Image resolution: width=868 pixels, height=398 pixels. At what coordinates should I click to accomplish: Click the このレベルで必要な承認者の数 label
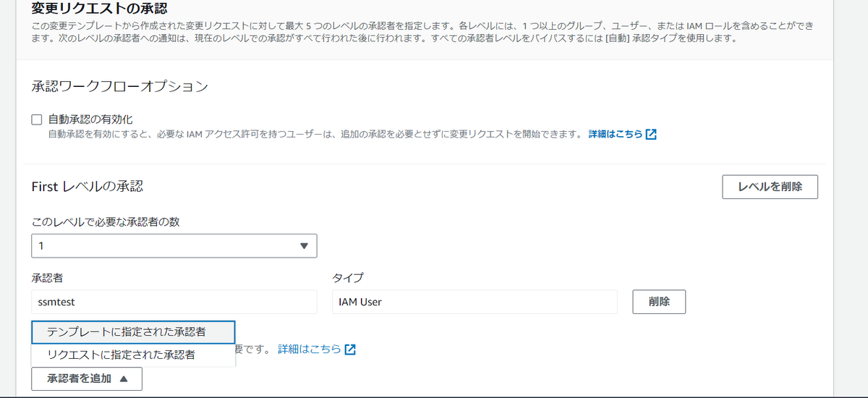[x=106, y=222]
